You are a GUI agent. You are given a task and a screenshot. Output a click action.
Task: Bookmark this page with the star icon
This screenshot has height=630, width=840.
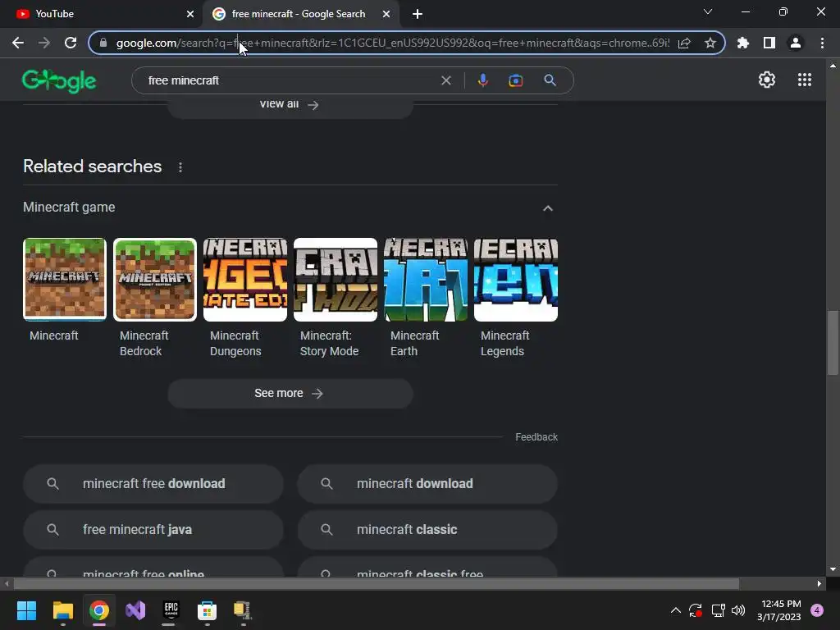tap(710, 43)
